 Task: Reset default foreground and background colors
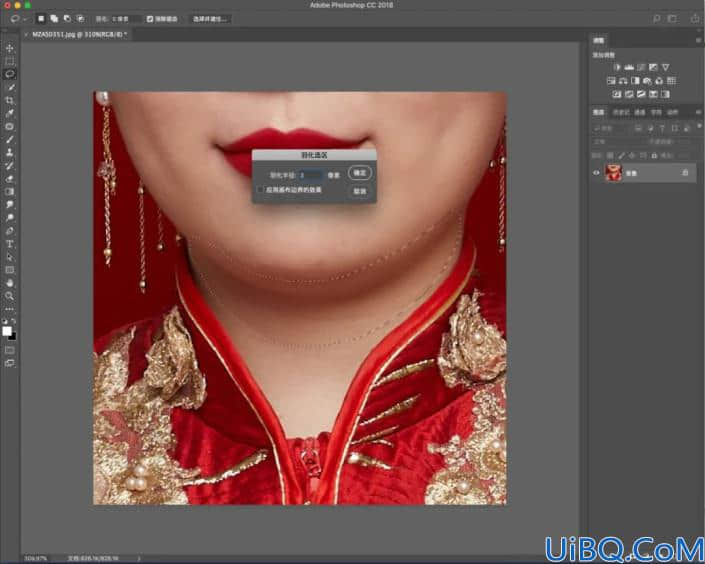(5, 321)
